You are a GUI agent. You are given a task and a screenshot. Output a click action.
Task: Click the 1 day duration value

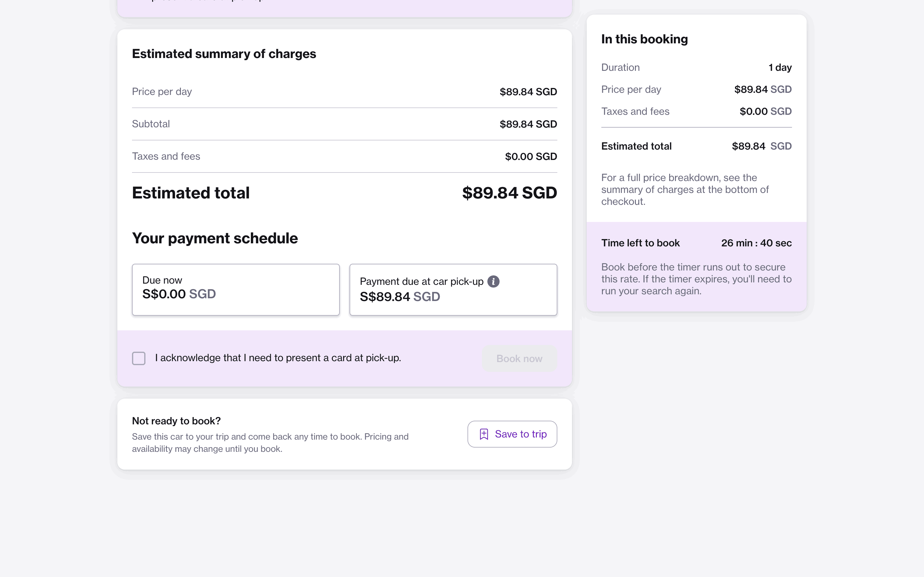[x=780, y=67]
